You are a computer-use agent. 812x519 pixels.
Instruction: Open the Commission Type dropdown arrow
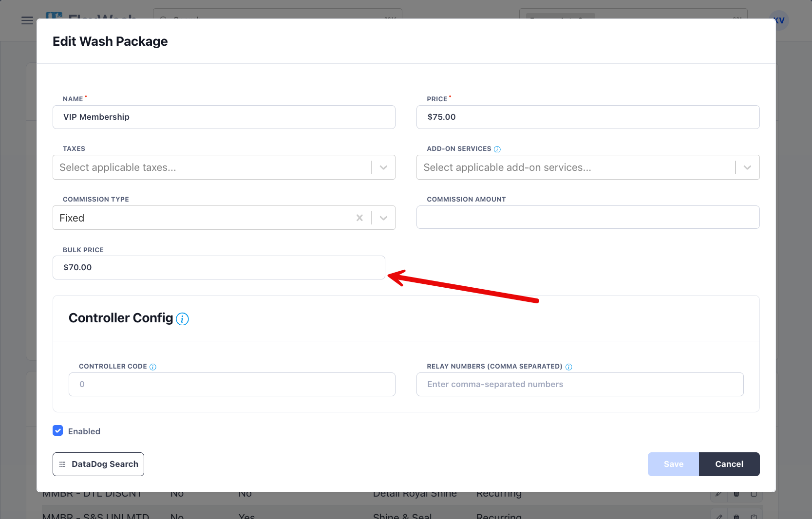[383, 218]
